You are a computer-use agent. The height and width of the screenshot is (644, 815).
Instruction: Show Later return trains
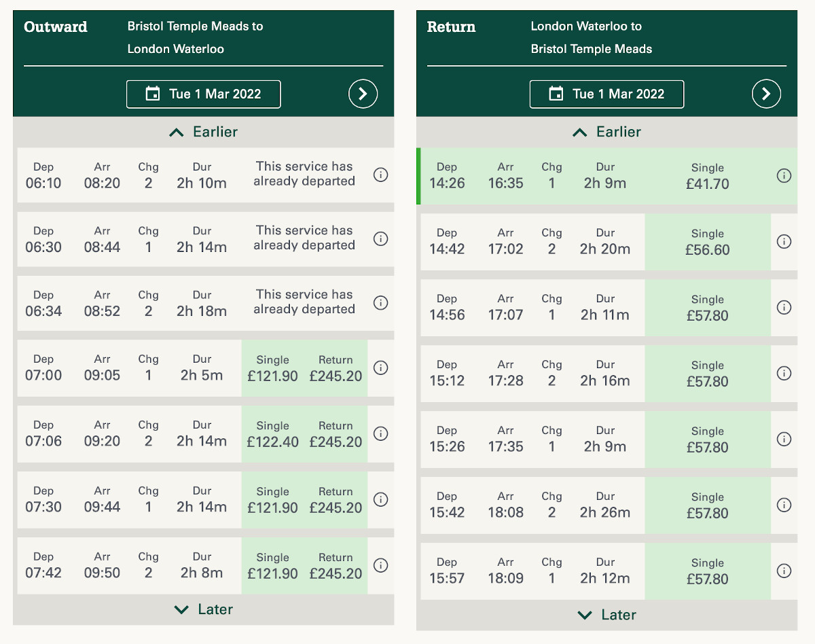click(606, 615)
